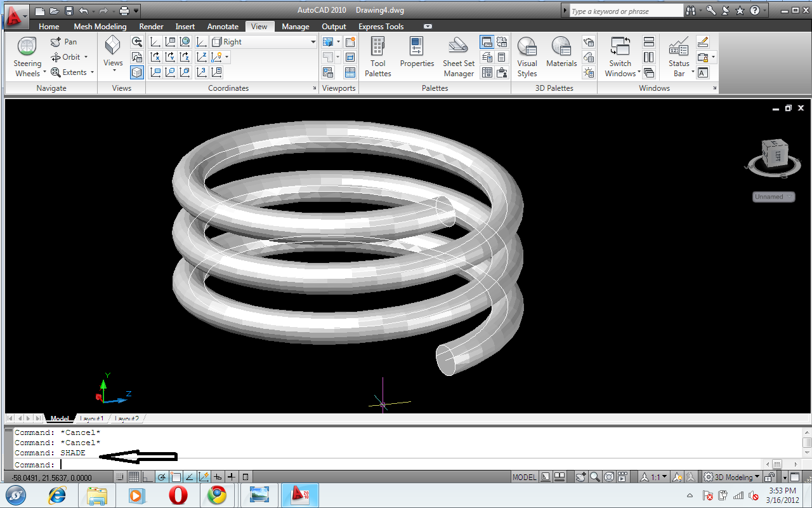Open the Render ribbon tab
The image size is (812, 508).
pyautogui.click(x=151, y=26)
